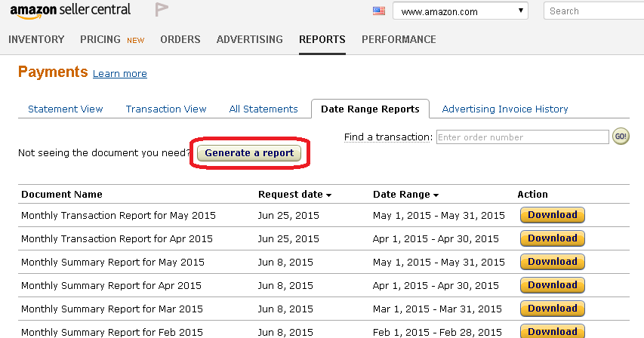The image size is (644, 338).
Task: Select 'Monthly Summary Report for Mar 2015' text
Action: [112, 309]
